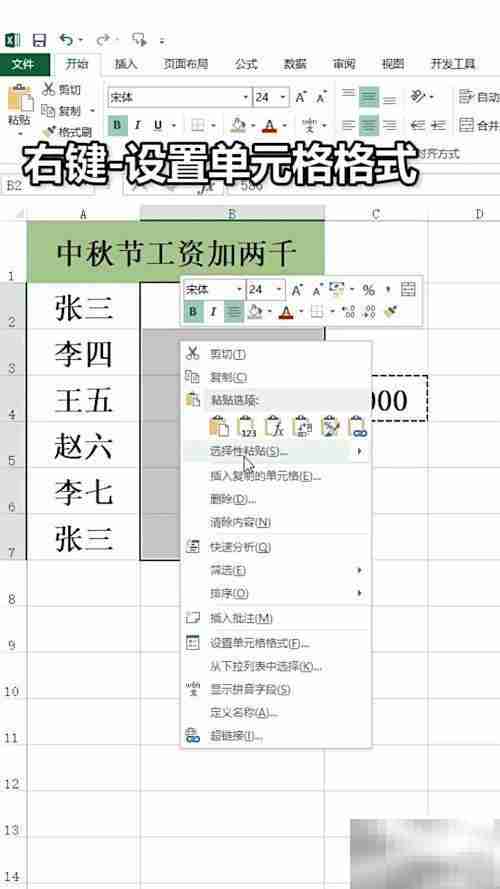
Task: Toggle mini toolbar Italic button
Action: coord(214,311)
